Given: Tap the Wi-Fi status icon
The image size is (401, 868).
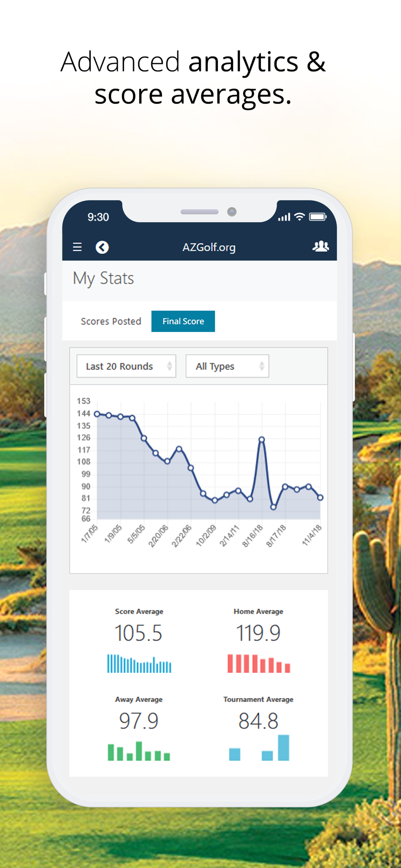Looking at the screenshot, I should point(299,217).
